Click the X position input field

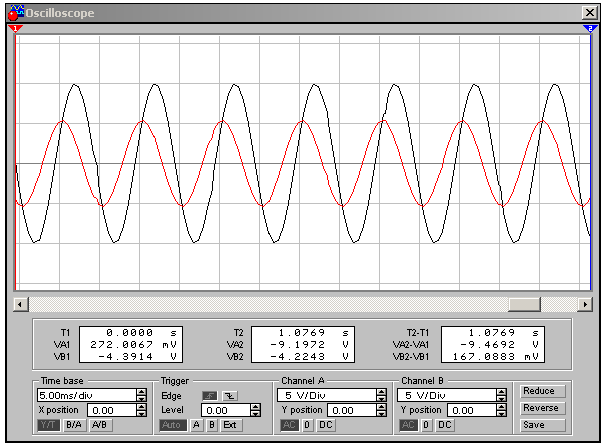(112, 410)
